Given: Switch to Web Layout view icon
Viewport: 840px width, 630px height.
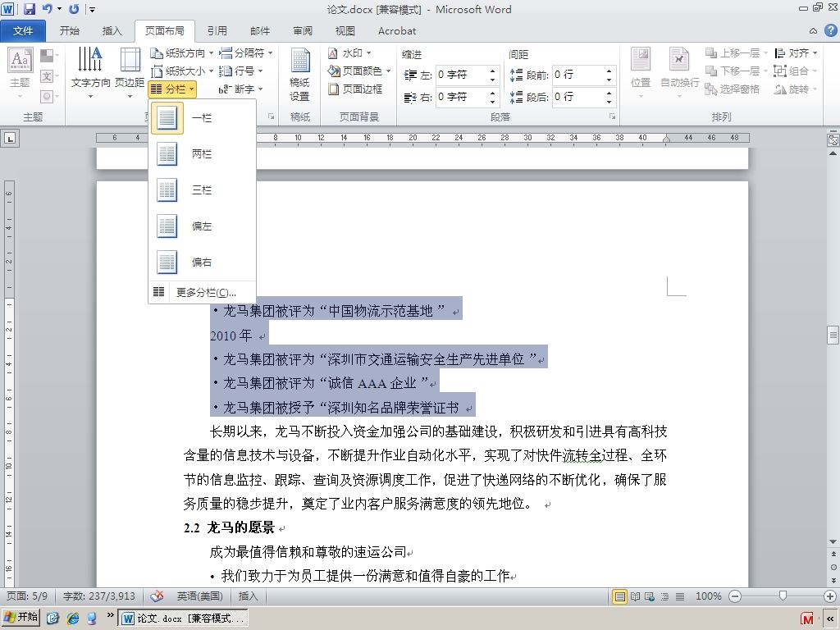Looking at the screenshot, I should tap(650, 596).
